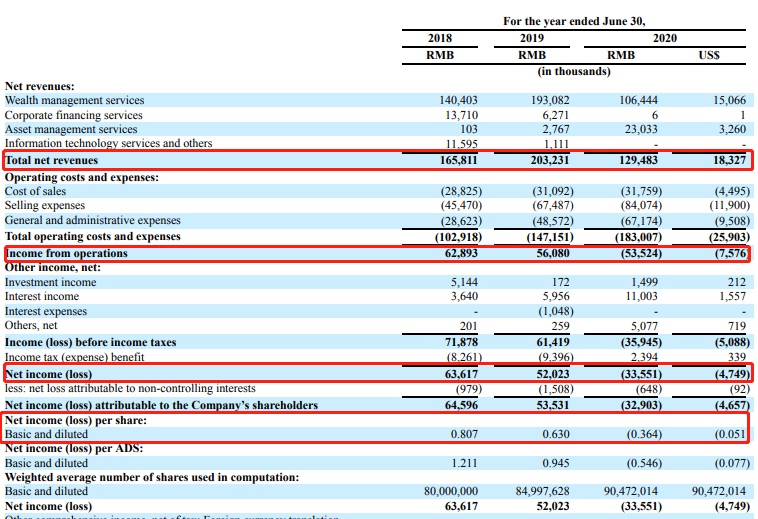Screen dimensions: 758x519
Task: Click the 'Income from operations' label
Action: [x=66, y=253]
